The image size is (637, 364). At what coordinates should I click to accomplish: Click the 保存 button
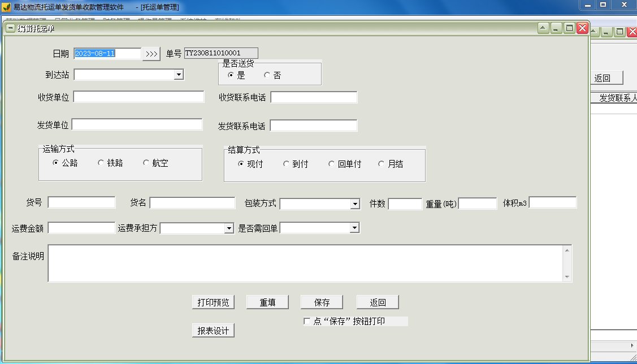322,302
